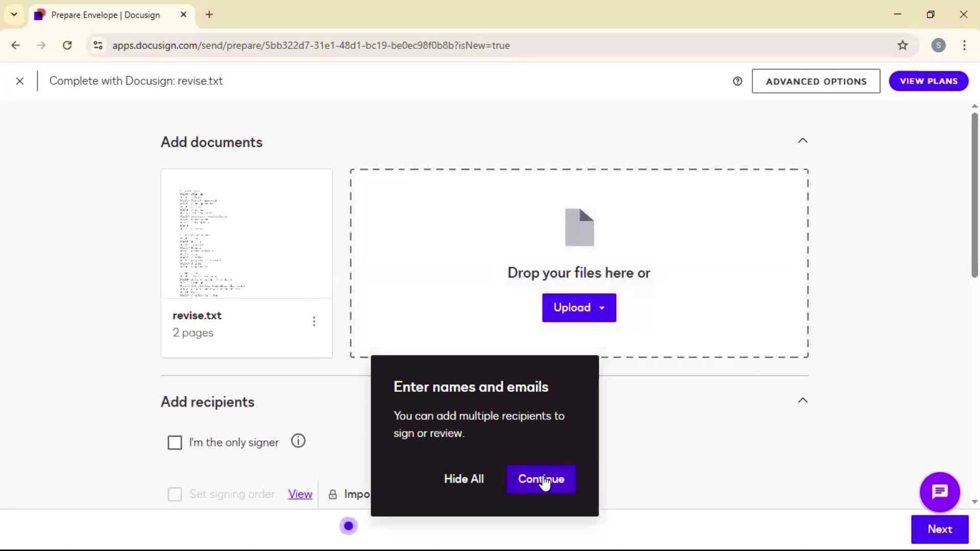Screen dimensions: 980x551
Task: Open the Chrome three-dot menu
Action: click(x=964, y=45)
